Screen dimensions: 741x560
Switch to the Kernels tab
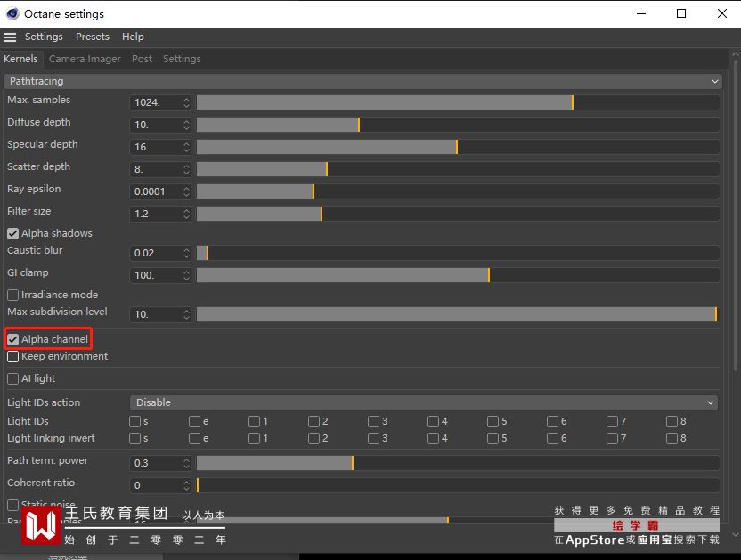[x=20, y=59]
